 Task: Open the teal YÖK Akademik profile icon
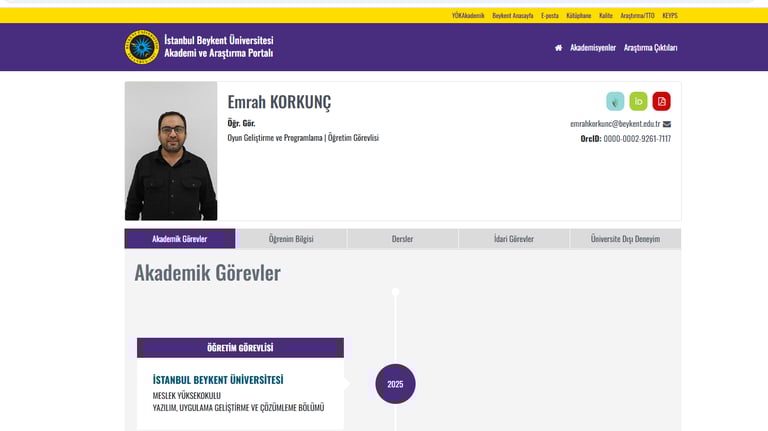[x=615, y=101]
